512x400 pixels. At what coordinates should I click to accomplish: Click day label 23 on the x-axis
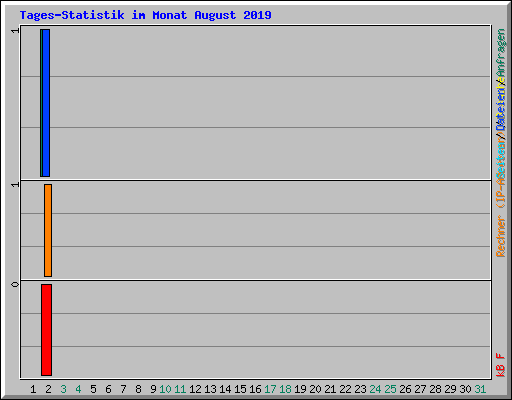pyautogui.click(x=360, y=389)
